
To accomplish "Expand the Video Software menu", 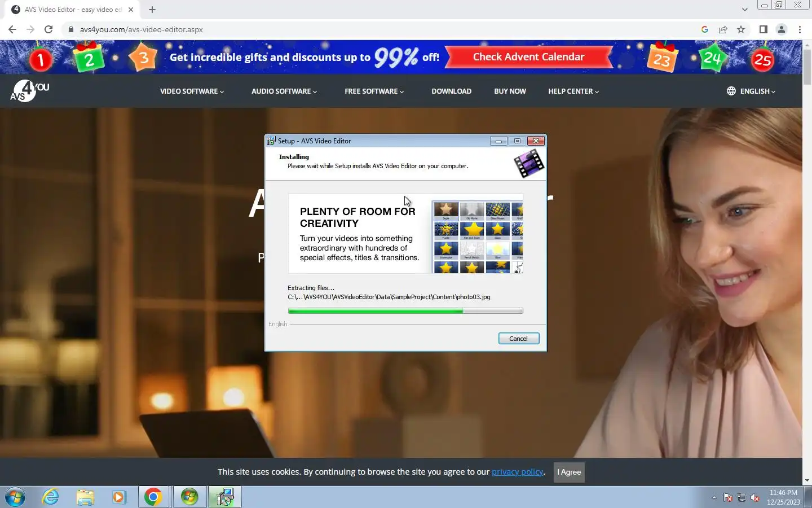I will coord(192,91).
